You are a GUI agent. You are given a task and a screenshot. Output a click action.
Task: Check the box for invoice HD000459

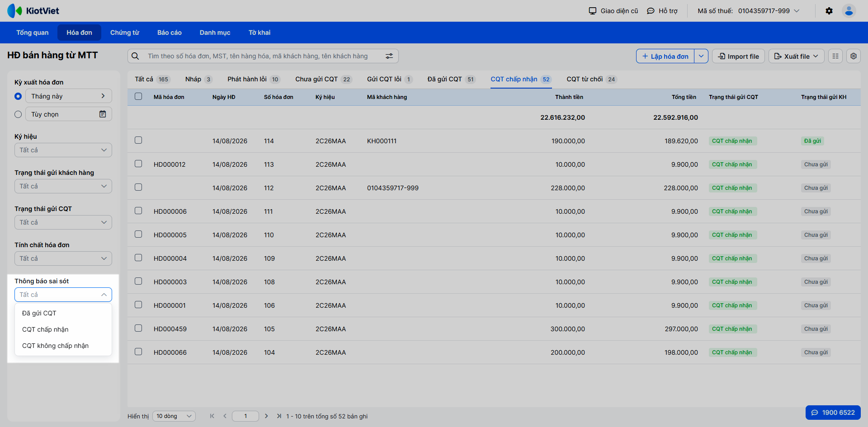pyautogui.click(x=138, y=328)
